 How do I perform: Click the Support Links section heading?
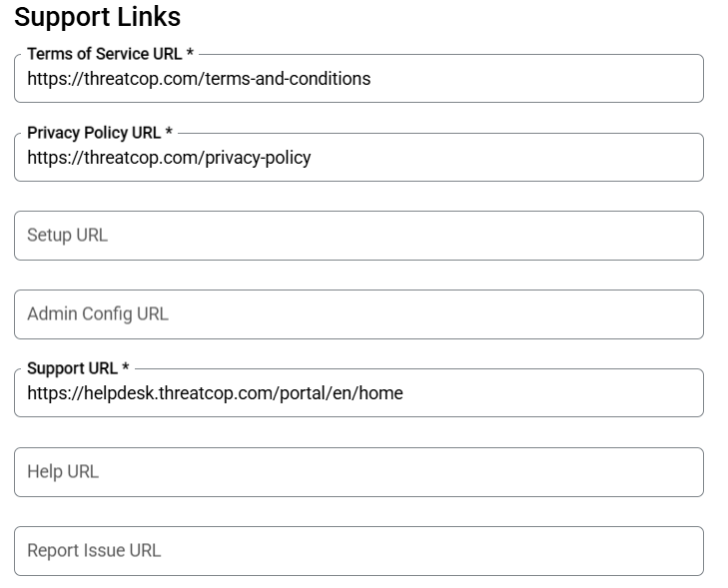98,17
